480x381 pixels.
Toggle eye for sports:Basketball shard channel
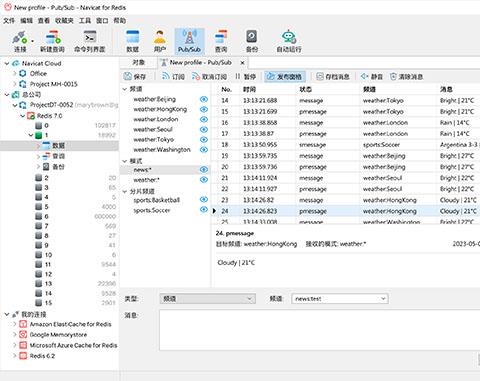[x=204, y=199]
